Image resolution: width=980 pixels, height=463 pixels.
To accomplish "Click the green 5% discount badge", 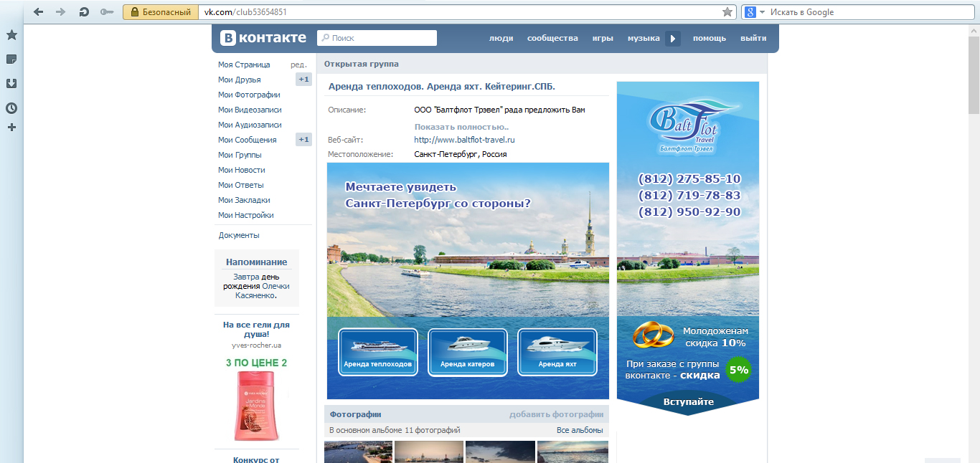I will coord(738,370).
